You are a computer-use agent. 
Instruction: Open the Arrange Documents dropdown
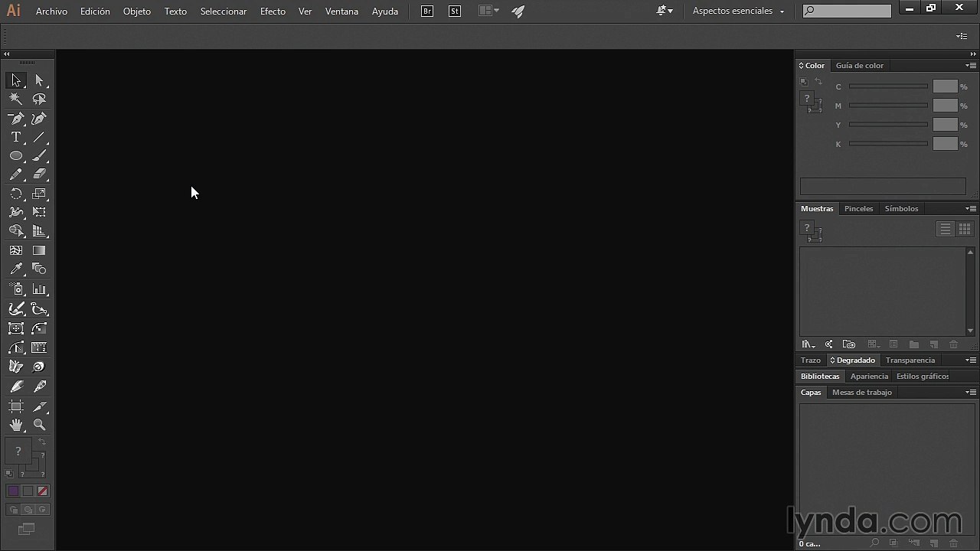point(488,11)
